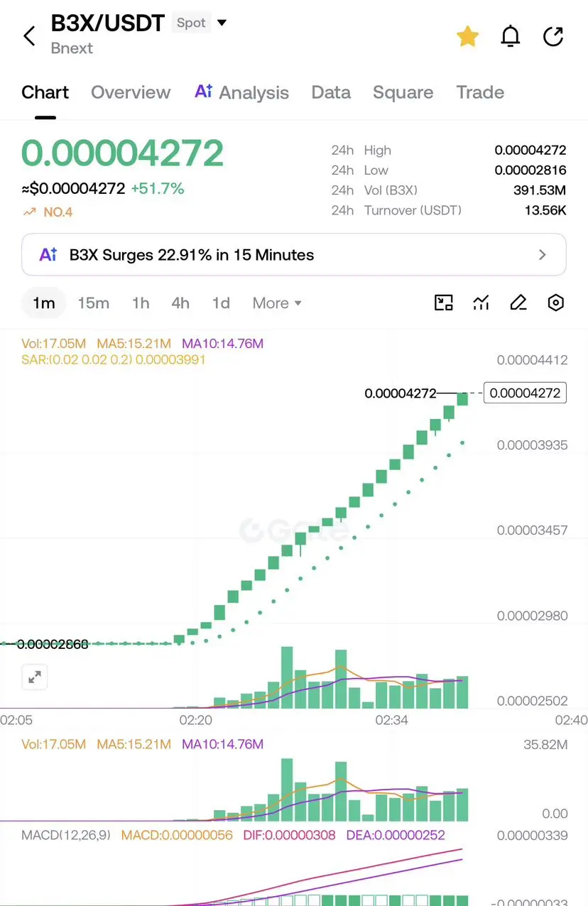Switch to the Trade tab

(x=480, y=92)
